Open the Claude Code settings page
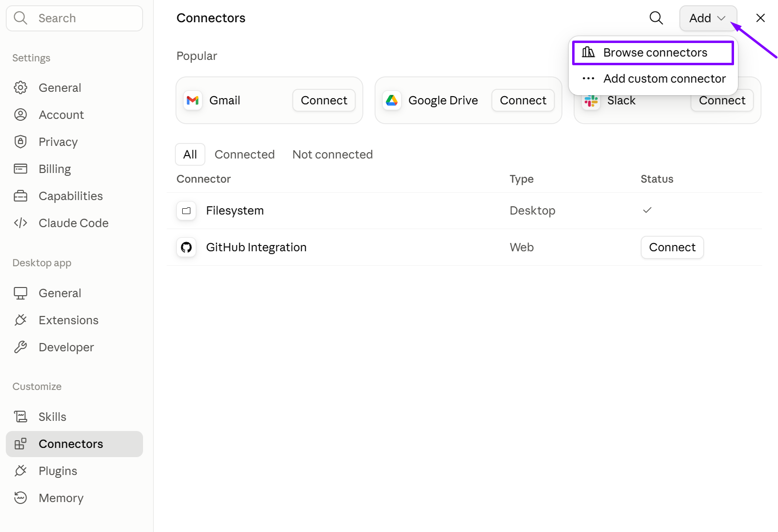This screenshot has width=778, height=532. click(74, 223)
